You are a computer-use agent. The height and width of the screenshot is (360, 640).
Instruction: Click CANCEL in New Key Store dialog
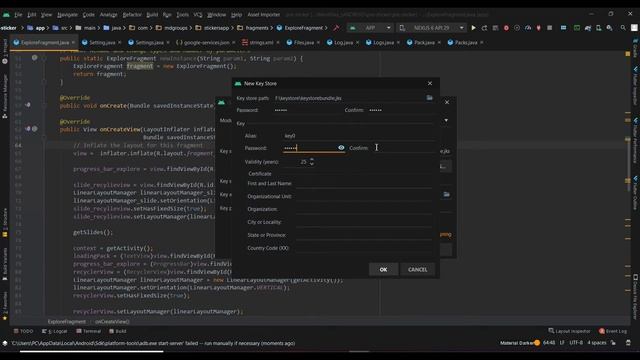coord(417,269)
